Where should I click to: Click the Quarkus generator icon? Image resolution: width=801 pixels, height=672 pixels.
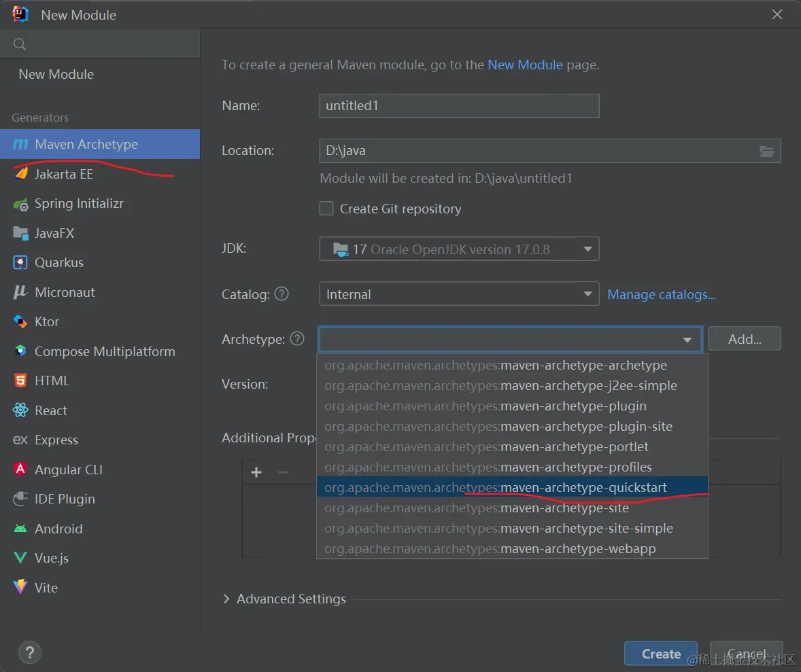pos(21,263)
